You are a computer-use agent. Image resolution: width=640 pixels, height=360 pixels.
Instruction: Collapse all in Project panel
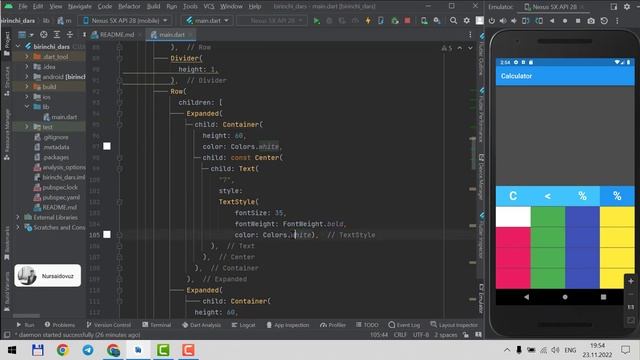pos(70,35)
